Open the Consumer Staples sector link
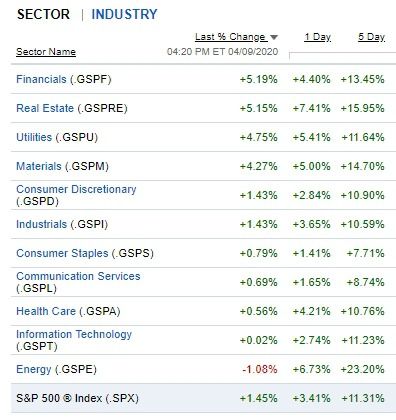The height and width of the screenshot is (420, 396). pyautogui.click(x=62, y=253)
